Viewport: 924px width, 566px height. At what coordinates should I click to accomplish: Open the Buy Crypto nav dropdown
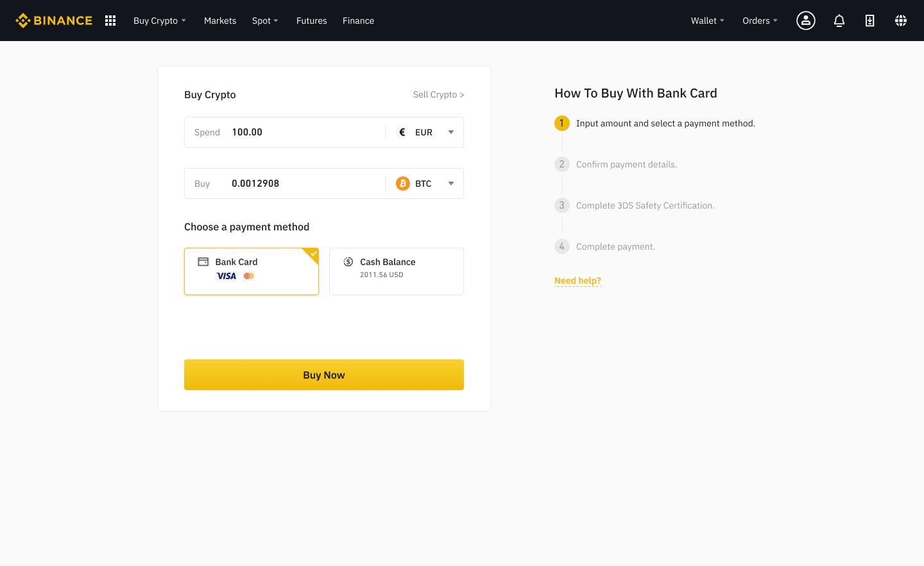[x=160, y=21]
